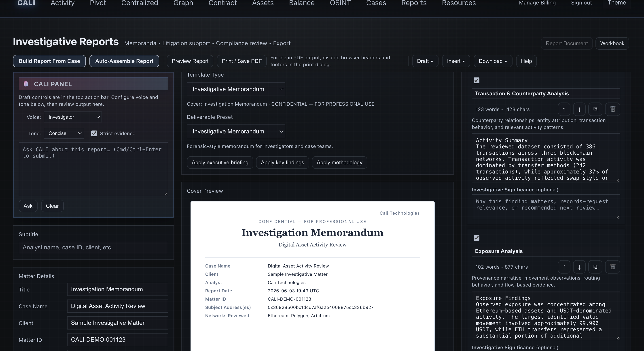The height and width of the screenshot is (351, 644).
Task: Switch to Workbook tab
Action: pyautogui.click(x=612, y=44)
